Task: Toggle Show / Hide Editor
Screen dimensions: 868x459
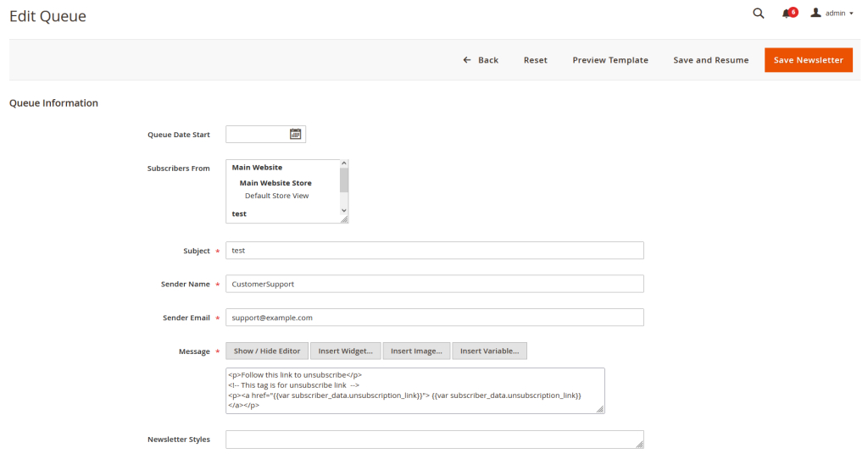Action: tap(267, 351)
